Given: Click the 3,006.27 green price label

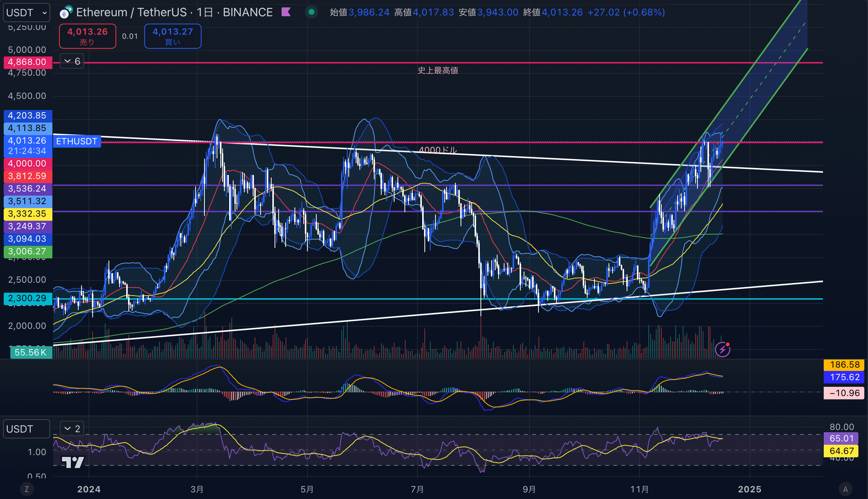Looking at the screenshot, I should pos(28,251).
